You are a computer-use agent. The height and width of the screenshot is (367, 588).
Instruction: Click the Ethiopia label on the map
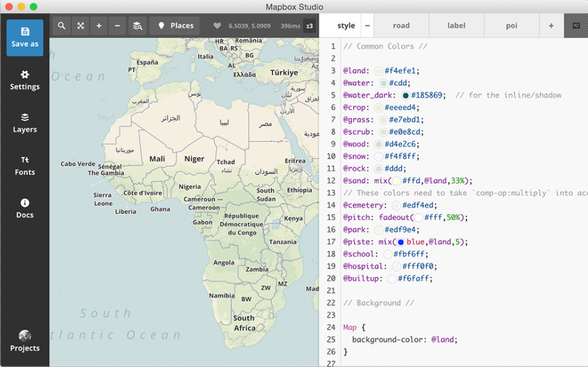click(x=299, y=190)
